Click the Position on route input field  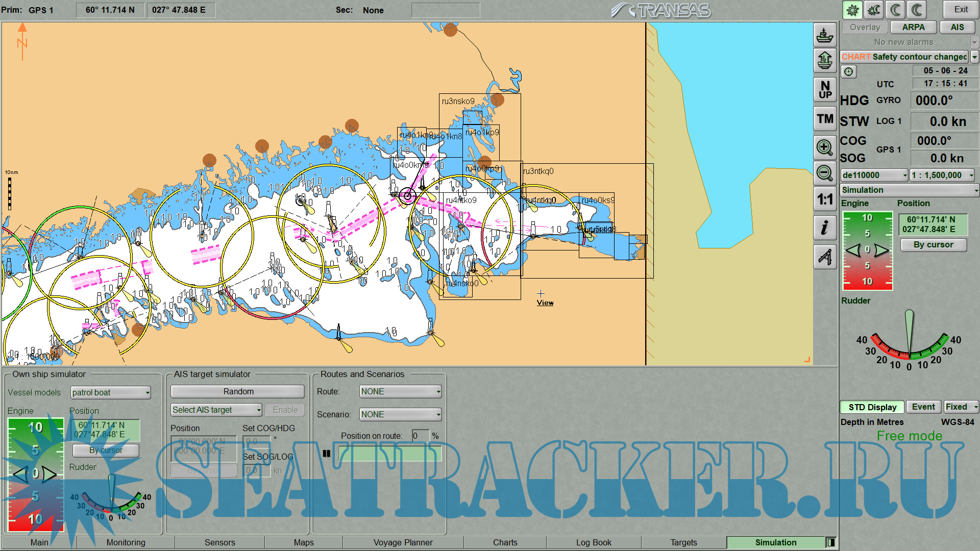coord(420,436)
